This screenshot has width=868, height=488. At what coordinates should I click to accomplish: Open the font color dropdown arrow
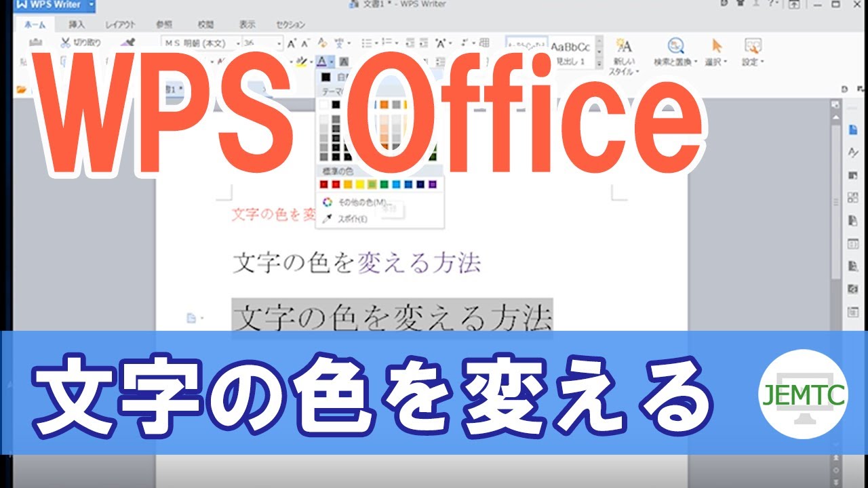pyautogui.click(x=332, y=62)
